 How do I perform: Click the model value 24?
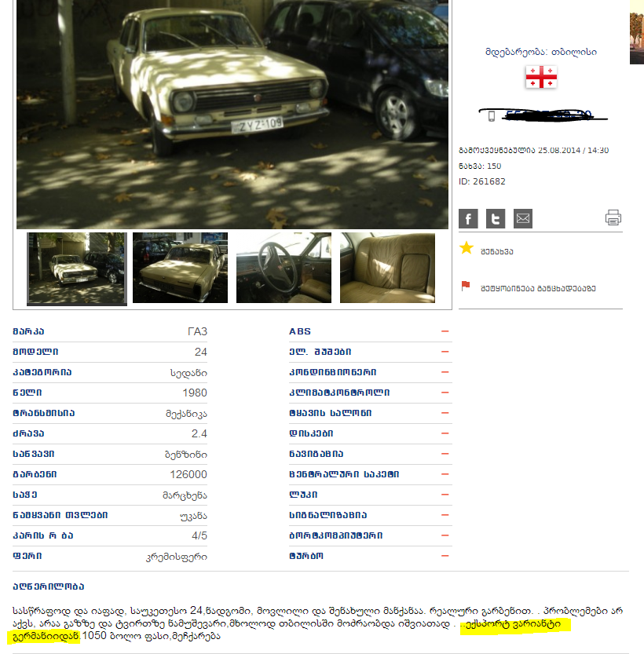[200, 352]
